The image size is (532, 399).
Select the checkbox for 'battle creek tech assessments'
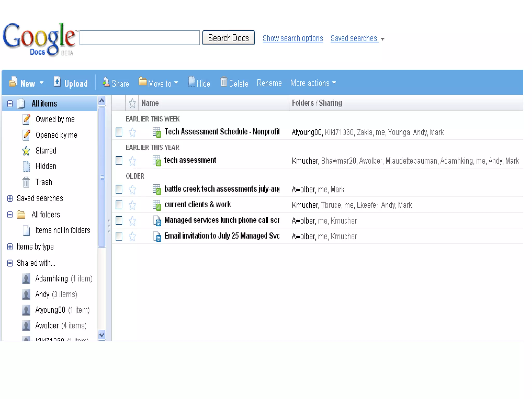coord(119,189)
